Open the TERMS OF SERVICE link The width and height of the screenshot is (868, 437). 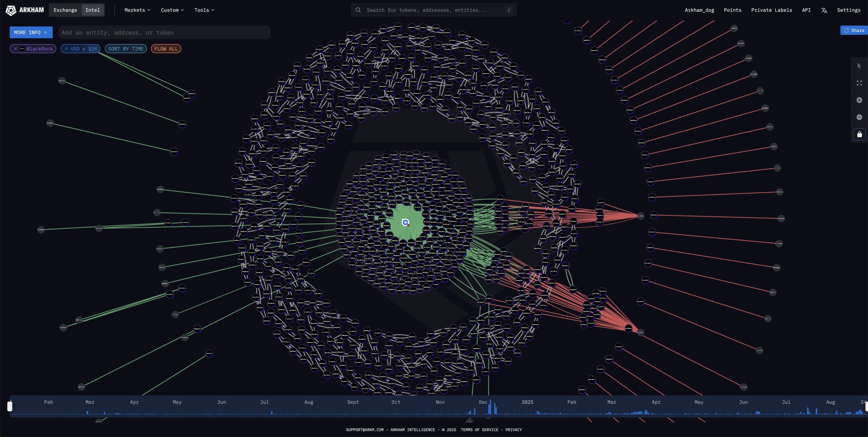[479, 430]
